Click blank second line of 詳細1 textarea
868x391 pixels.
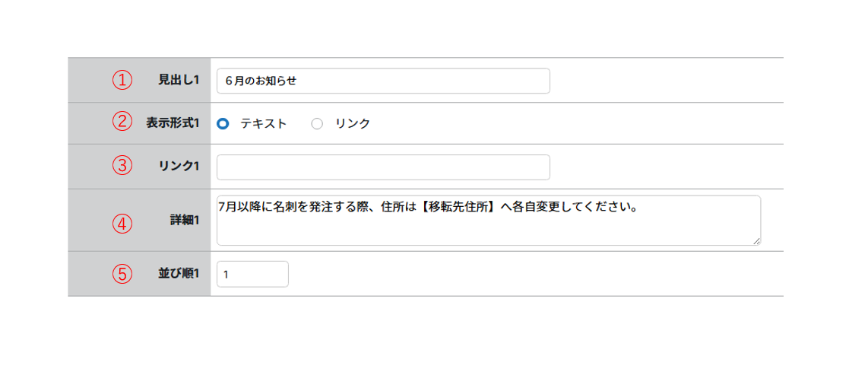[486, 228]
